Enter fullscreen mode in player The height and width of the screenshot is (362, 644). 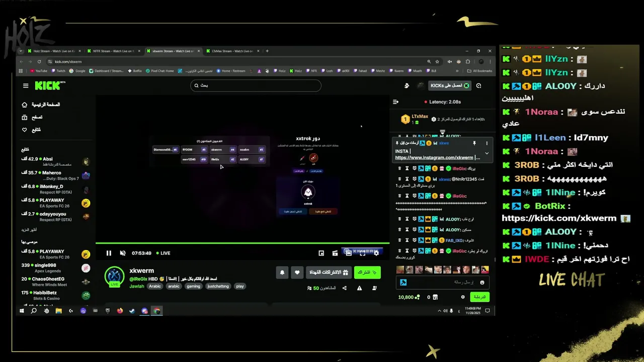[362, 253]
